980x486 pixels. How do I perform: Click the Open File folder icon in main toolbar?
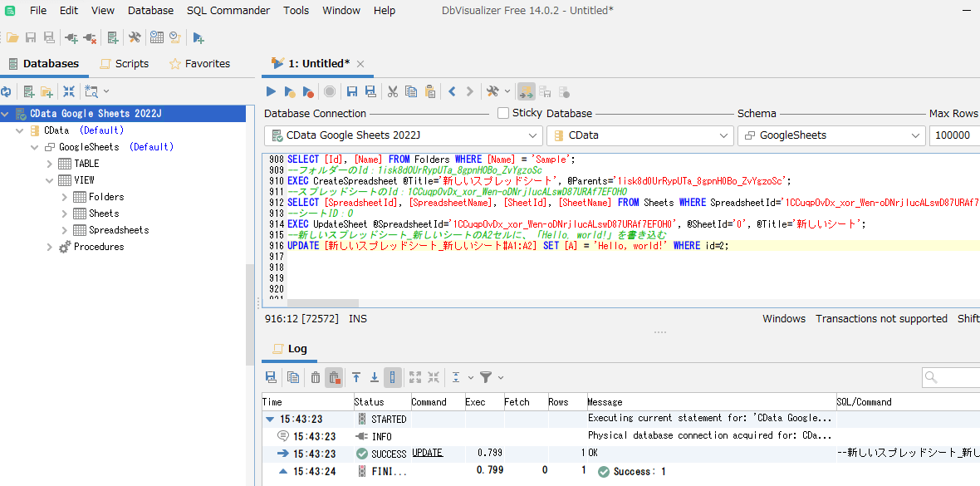coord(12,38)
